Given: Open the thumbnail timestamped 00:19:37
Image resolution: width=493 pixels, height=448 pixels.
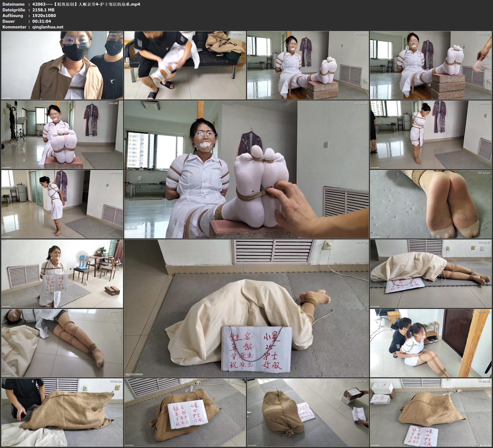Looking at the screenshot, I should (x=431, y=274).
